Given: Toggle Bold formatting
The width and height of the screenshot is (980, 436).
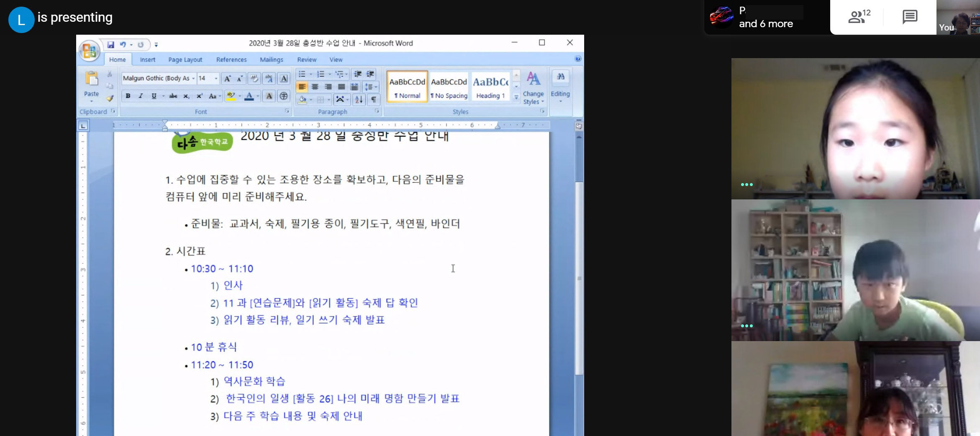Looking at the screenshot, I should click(128, 96).
